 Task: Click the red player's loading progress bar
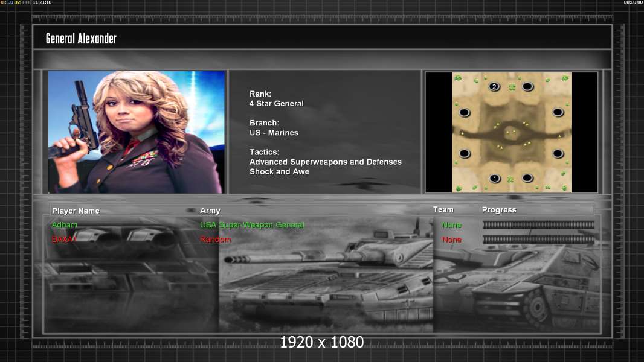click(538, 240)
